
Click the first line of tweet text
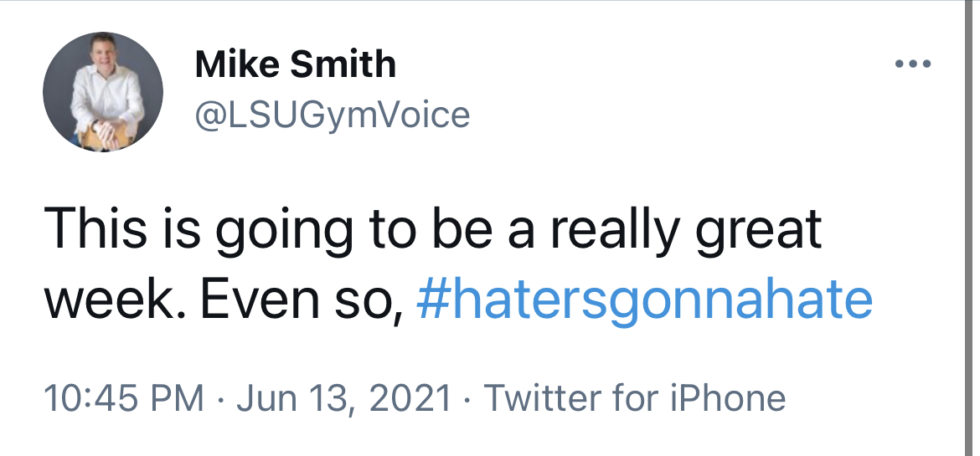click(434, 230)
